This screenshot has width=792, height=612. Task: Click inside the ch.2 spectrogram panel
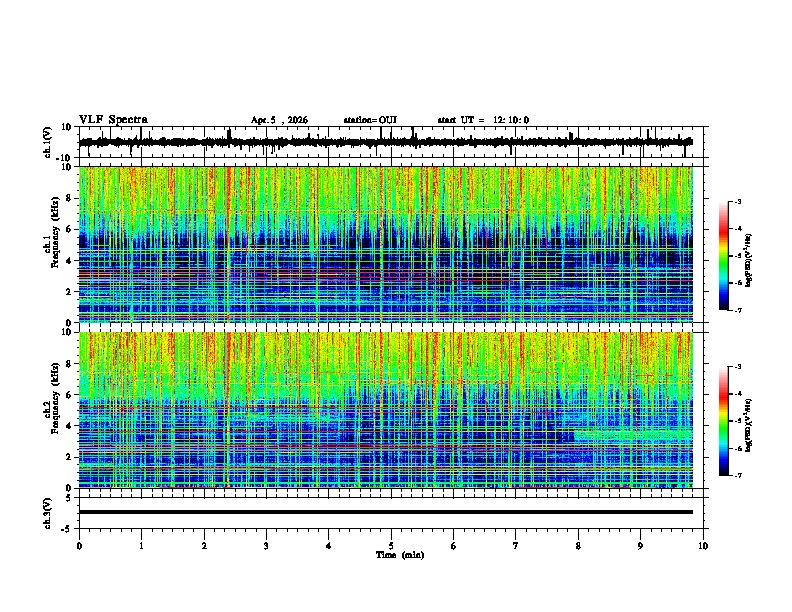coord(386,410)
